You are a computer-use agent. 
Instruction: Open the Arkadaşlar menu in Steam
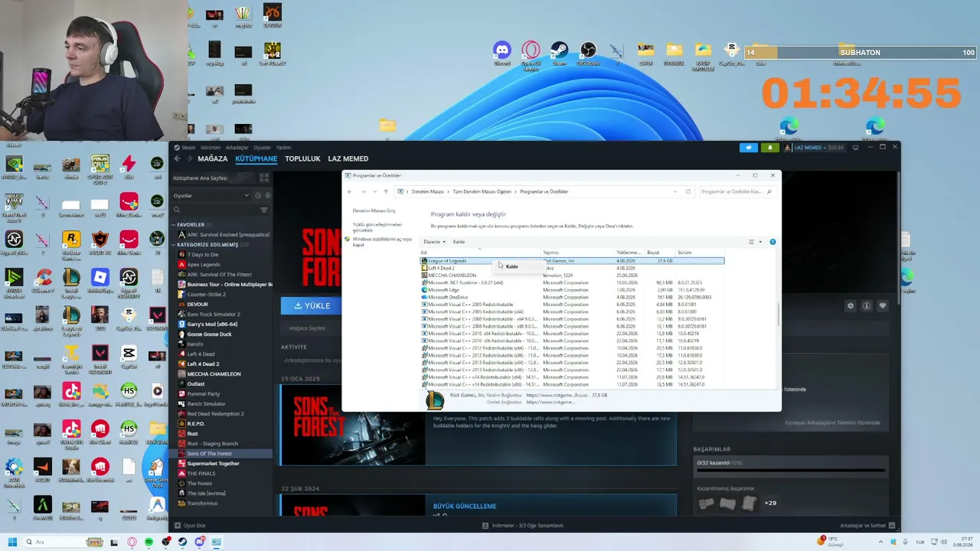pos(237,148)
